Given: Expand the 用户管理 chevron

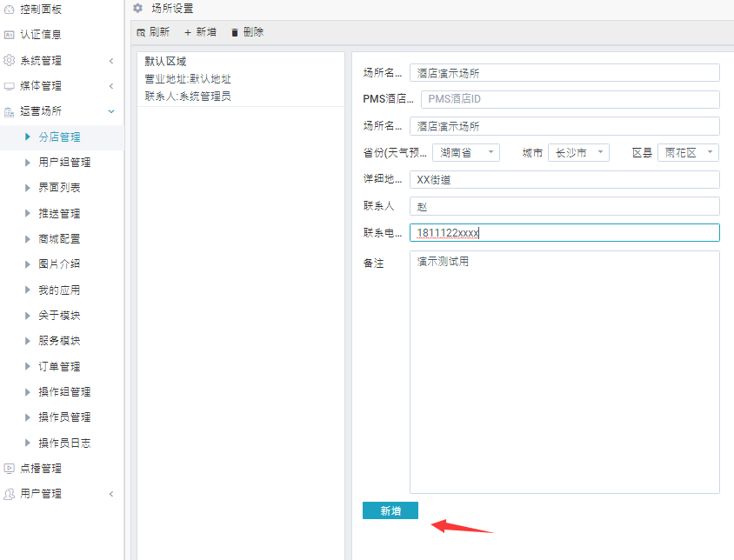Looking at the screenshot, I should [111, 494].
